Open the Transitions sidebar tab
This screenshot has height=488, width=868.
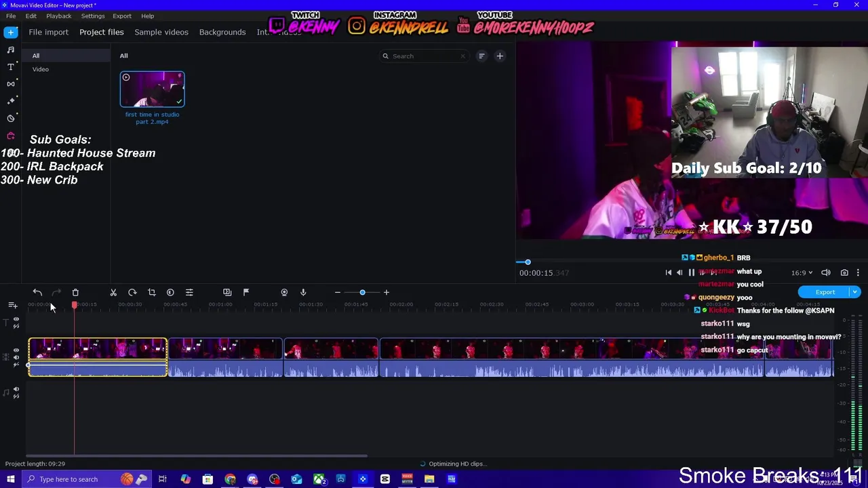[11, 83]
